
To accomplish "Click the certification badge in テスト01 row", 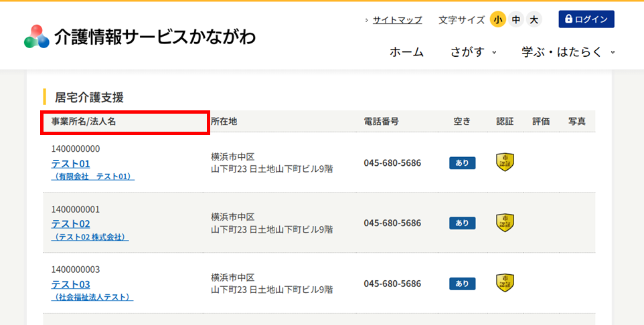I will [x=505, y=162].
